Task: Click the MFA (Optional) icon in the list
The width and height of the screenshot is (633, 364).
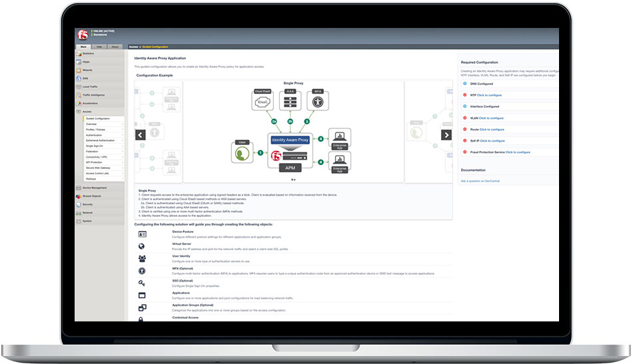Action: (x=142, y=271)
